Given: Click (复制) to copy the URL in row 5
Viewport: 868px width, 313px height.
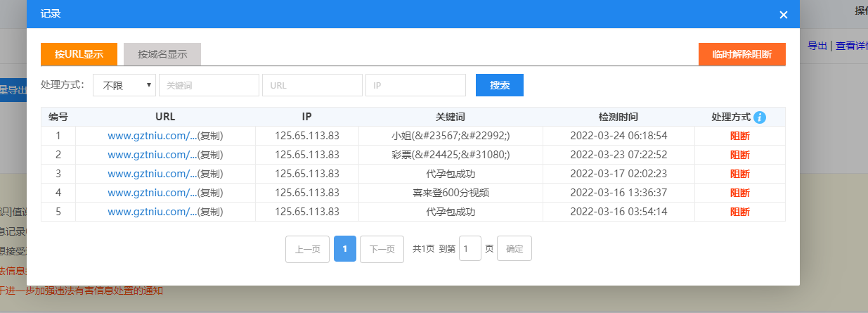Looking at the screenshot, I should point(210,212).
